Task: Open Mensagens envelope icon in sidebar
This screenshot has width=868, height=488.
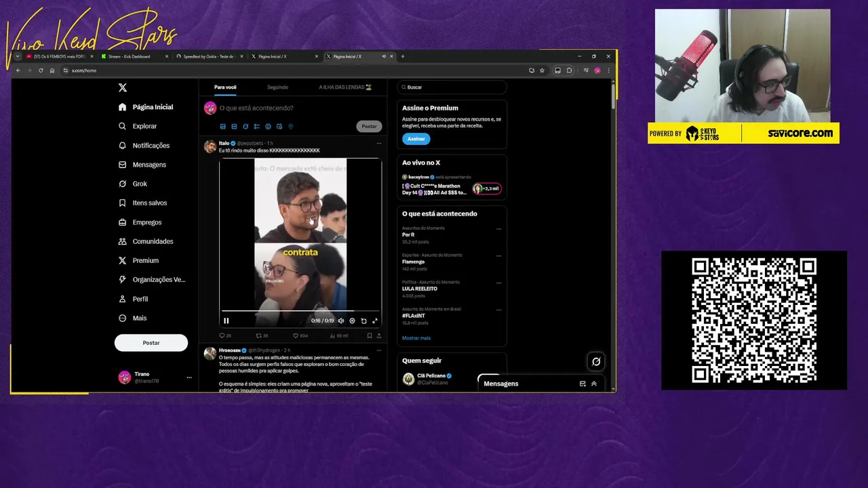Action: (122, 165)
